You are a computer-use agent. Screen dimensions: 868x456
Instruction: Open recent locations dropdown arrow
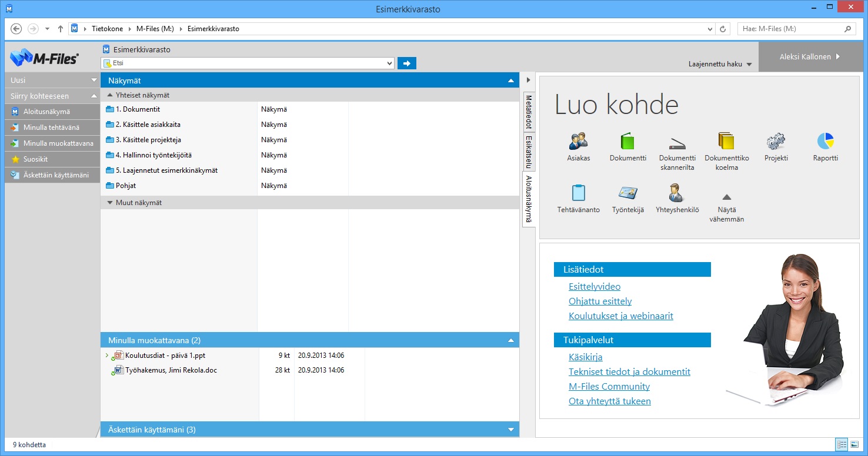coord(47,29)
